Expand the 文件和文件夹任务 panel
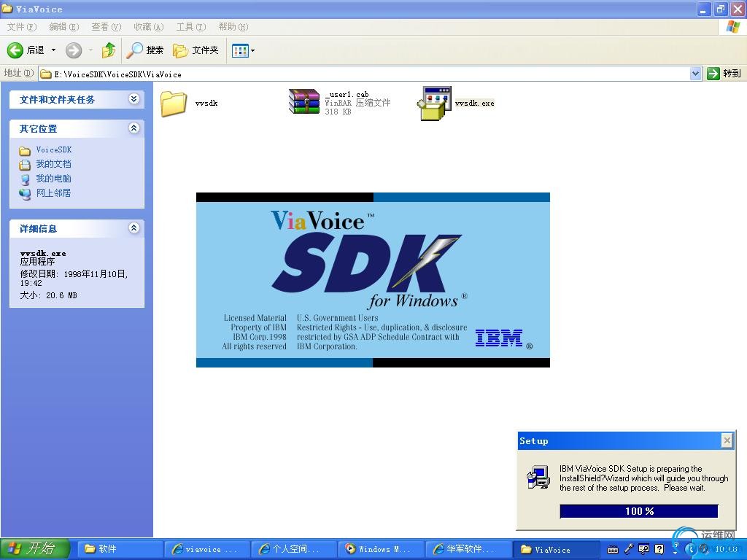 tap(134, 99)
